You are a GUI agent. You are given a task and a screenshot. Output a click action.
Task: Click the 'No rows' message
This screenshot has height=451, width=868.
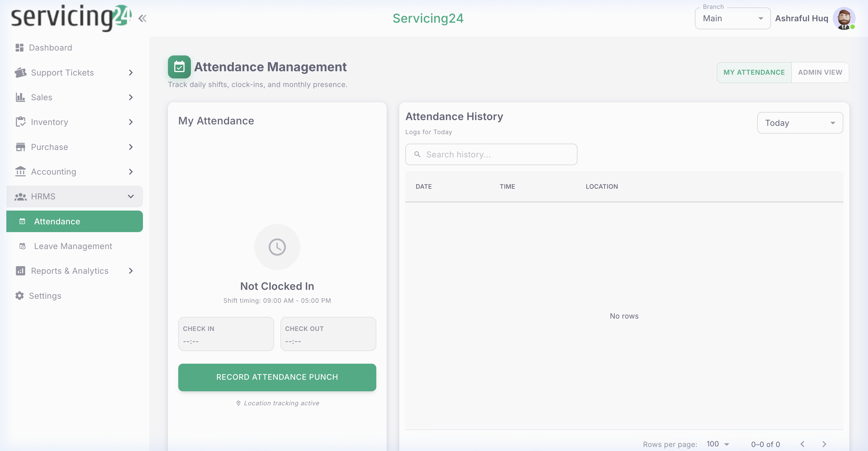tap(624, 316)
